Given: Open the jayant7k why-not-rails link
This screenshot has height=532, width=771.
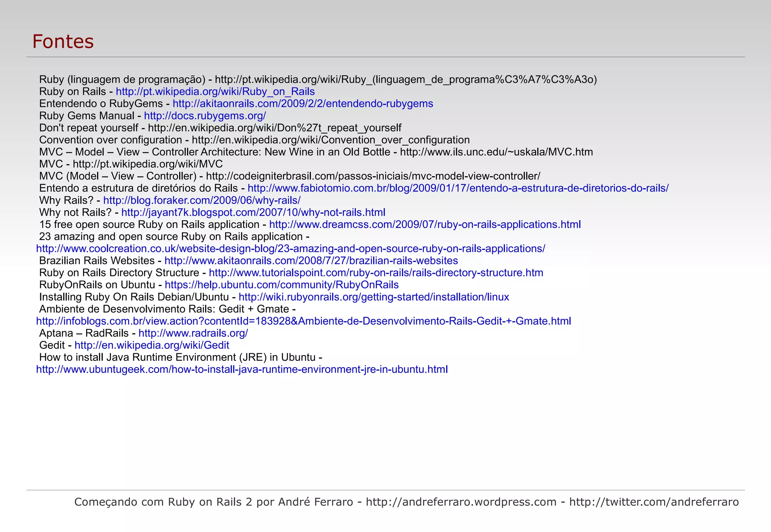Looking at the screenshot, I should [x=253, y=212].
